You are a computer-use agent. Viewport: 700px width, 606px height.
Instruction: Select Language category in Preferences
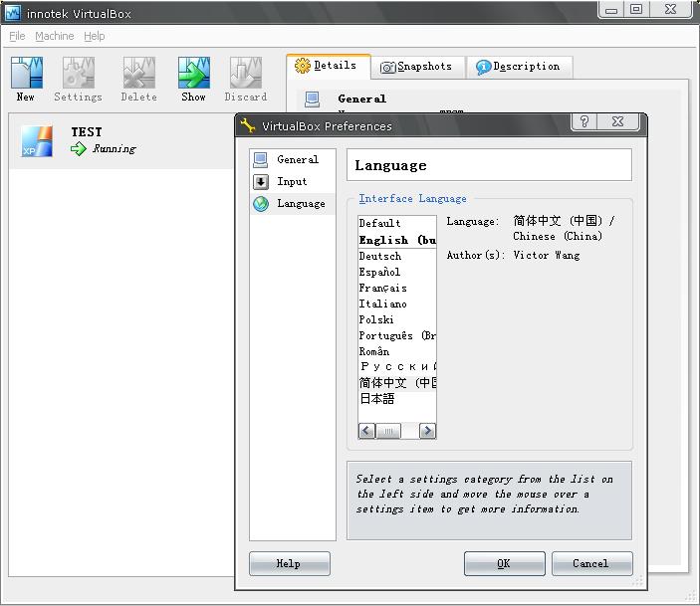(292, 204)
